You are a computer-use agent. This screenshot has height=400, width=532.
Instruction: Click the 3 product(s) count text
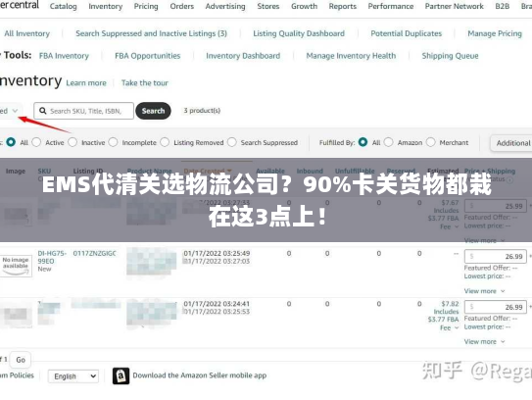click(x=202, y=111)
